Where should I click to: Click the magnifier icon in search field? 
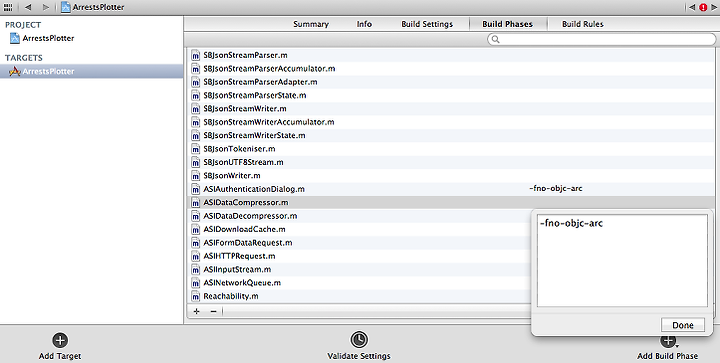tap(495, 39)
